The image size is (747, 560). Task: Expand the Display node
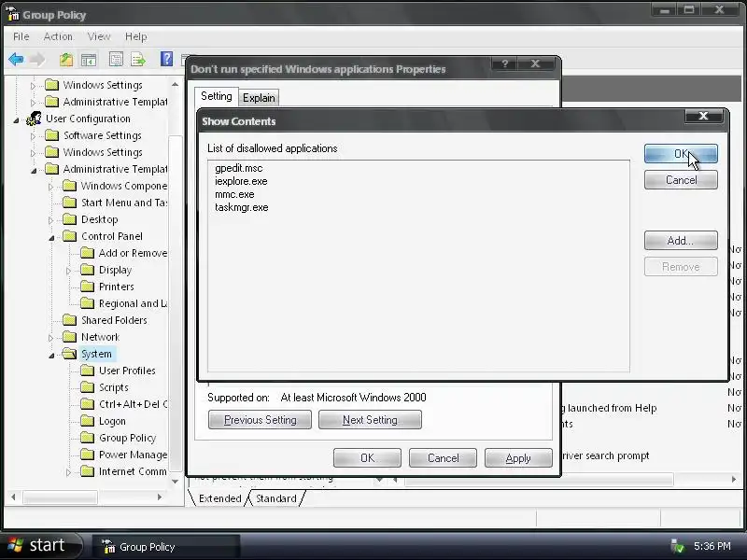click(68, 271)
